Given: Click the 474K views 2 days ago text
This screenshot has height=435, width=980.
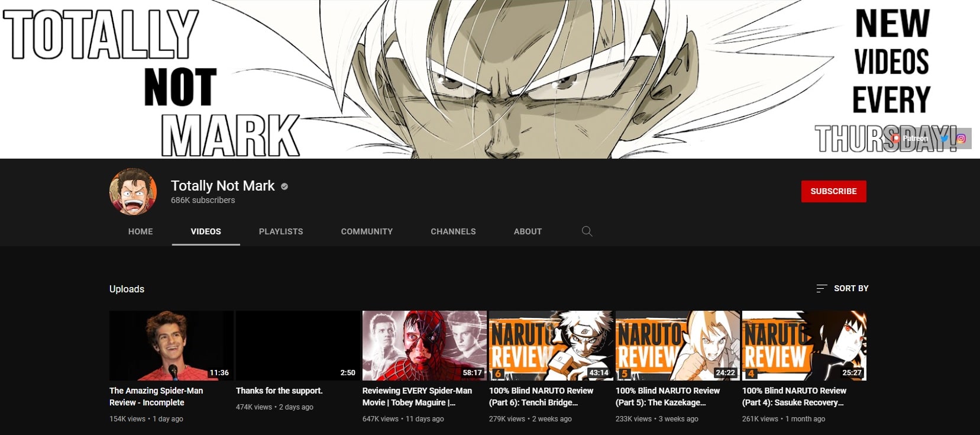Looking at the screenshot, I should coord(274,407).
